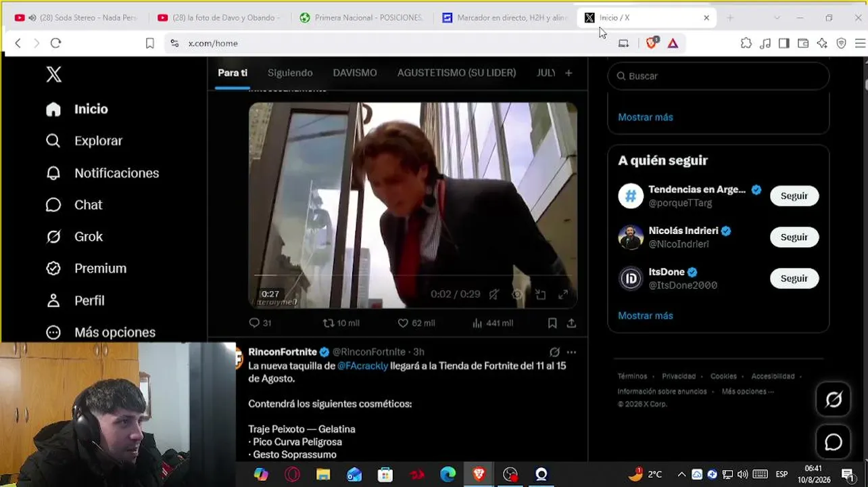Open the floating chat messages button

point(834,442)
